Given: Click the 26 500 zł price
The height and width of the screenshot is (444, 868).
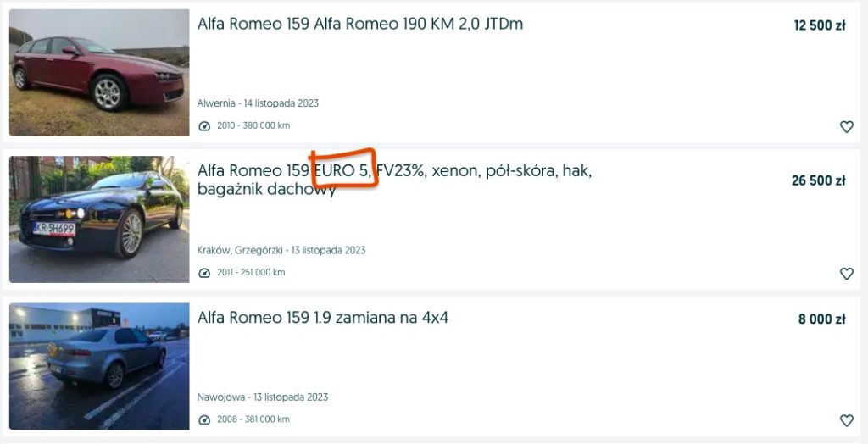Looking at the screenshot, I should click(818, 180).
